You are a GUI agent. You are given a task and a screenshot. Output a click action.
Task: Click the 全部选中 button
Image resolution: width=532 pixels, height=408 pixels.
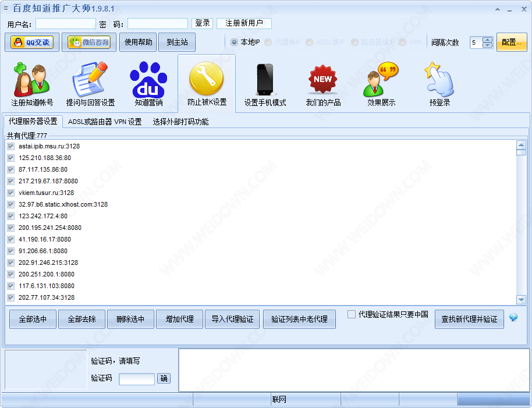tap(33, 319)
